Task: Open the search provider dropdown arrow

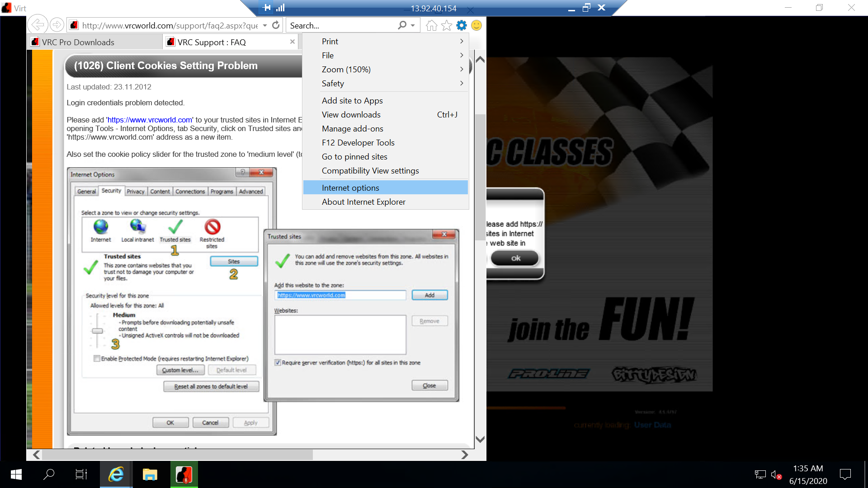Action: click(x=413, y=26)
